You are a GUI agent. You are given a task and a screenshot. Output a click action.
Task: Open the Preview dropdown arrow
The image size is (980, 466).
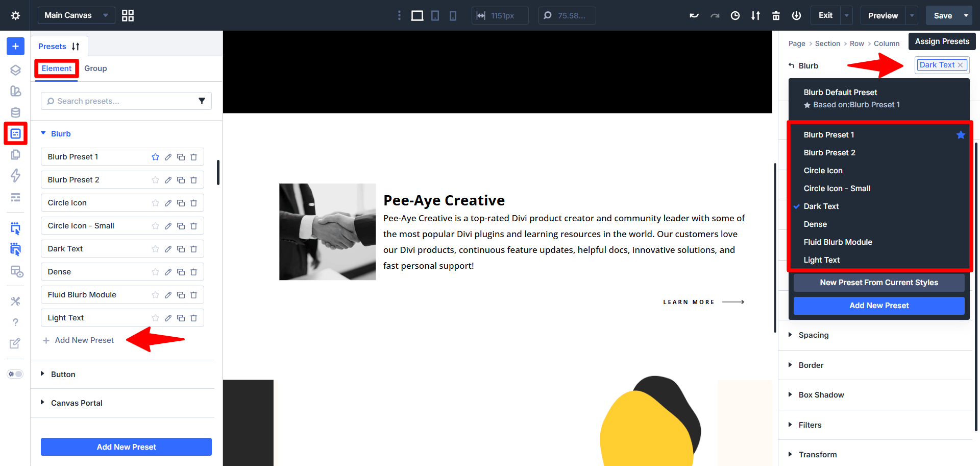click(912, 15)
